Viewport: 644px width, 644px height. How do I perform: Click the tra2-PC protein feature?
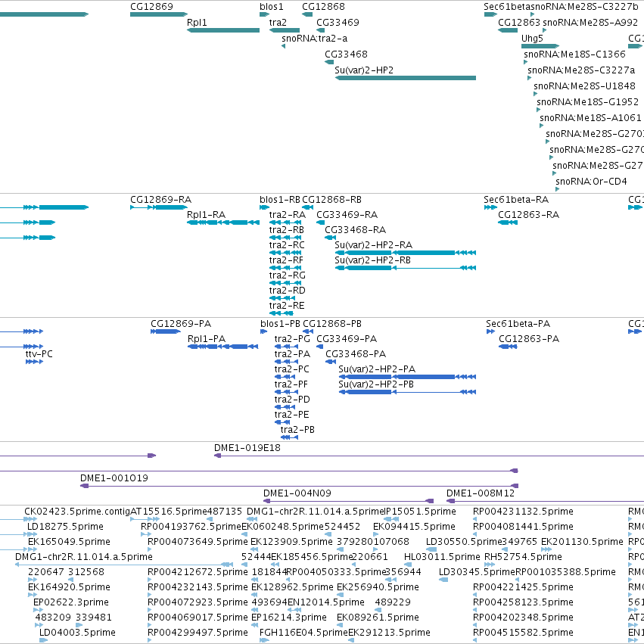click(x=285, y=377)
